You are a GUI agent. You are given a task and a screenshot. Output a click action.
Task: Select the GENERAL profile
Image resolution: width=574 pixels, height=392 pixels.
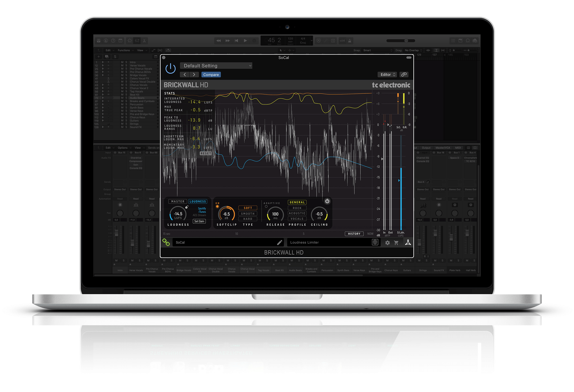(297, 202)
